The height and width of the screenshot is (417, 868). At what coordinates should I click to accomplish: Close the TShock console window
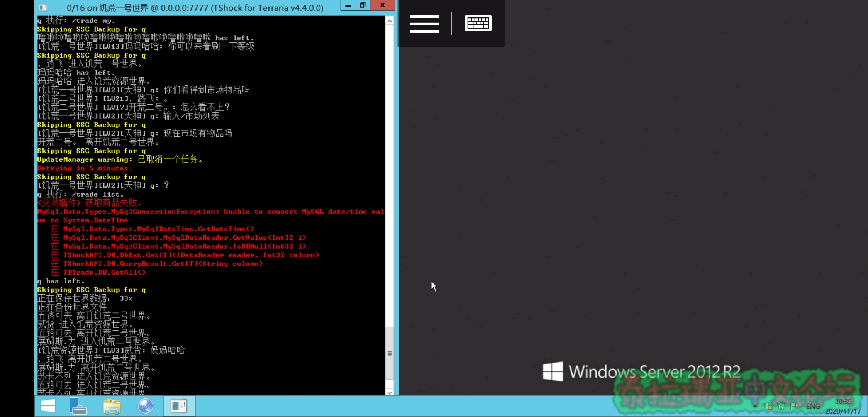coord(382,5)
